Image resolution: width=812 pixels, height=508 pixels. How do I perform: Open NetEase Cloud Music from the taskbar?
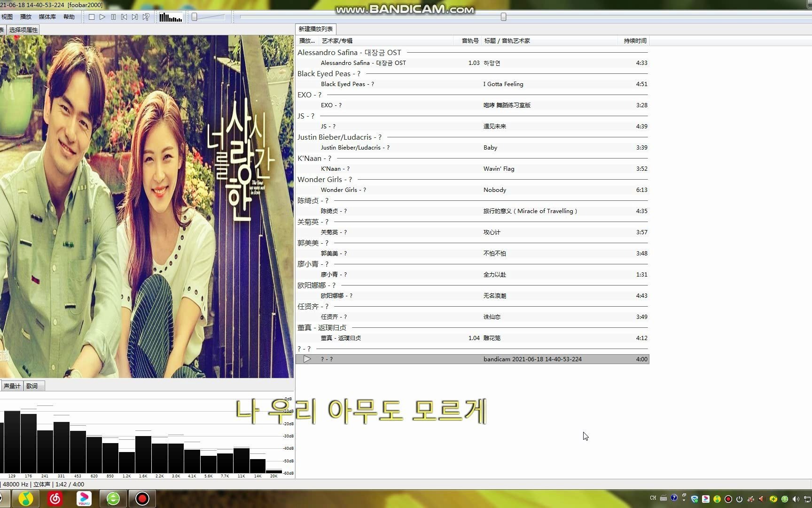pos(55,499)
